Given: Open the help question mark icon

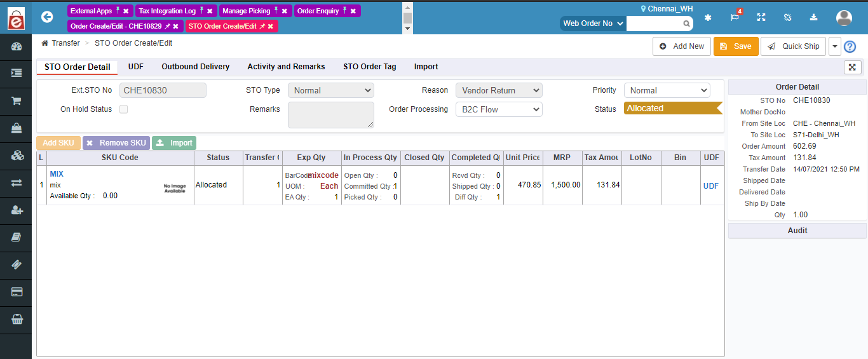Looking at the screenshot, I should pyautogui.click(x=850, y=46).
